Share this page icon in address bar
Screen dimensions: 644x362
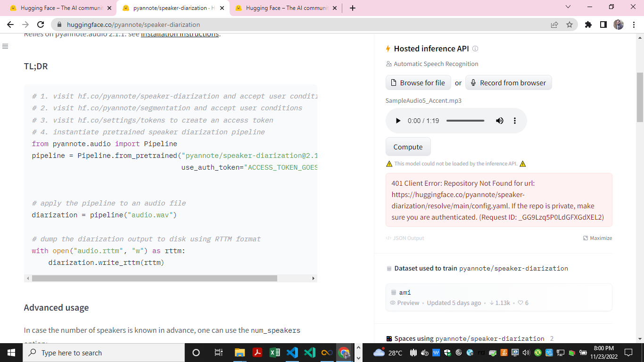pyautogui.click(x=554, y=25)
